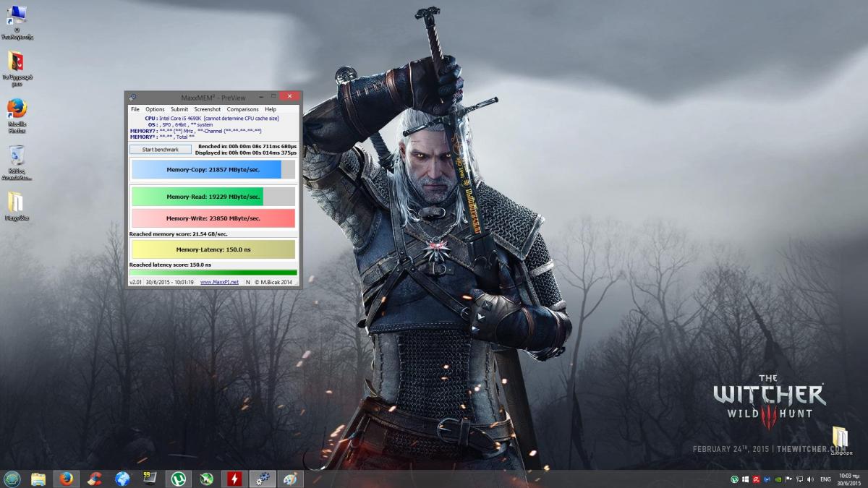The width and height of the screenshot is (868, 488).
Task: Click the 'Displayed in' time readout
Action: tap(246, 153)
